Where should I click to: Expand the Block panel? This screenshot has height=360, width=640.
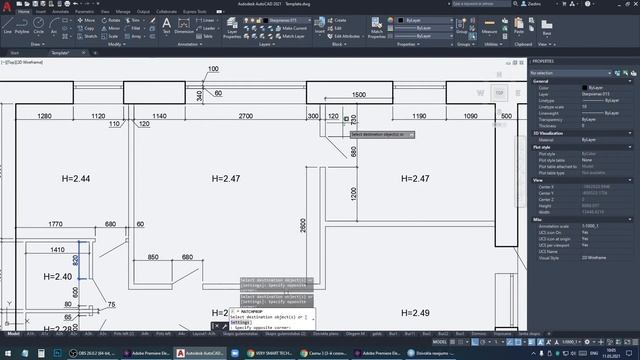coord(339,44)
